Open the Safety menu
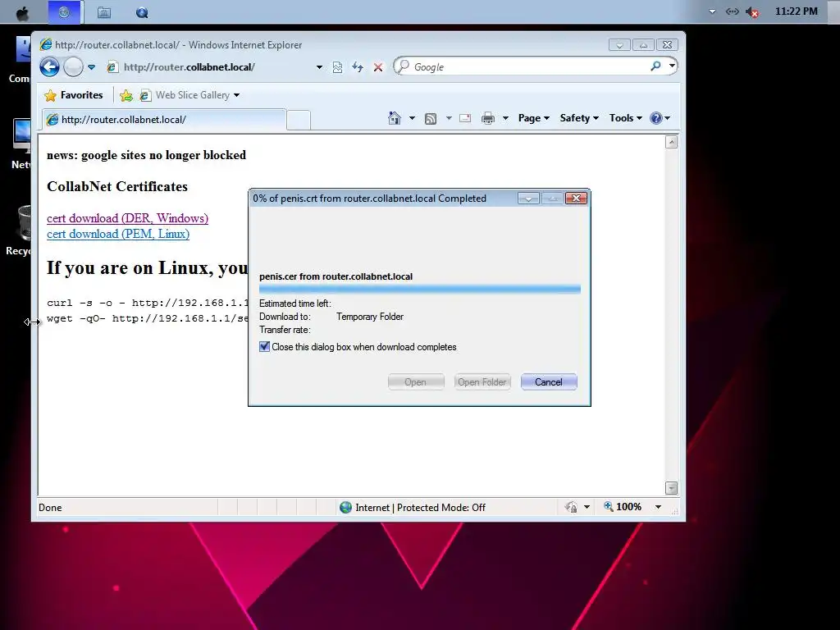This screenshot has width=840, height=630. 579,118
